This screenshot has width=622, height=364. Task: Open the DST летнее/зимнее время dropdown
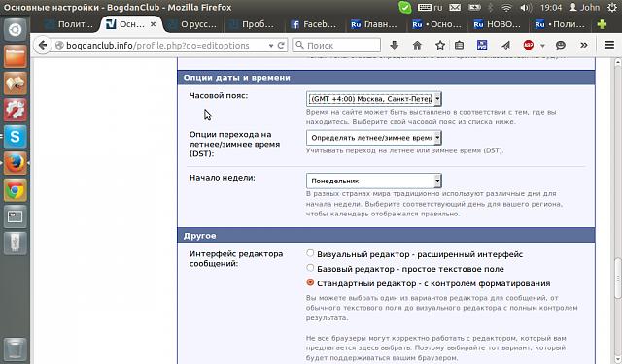click(373, 138)
